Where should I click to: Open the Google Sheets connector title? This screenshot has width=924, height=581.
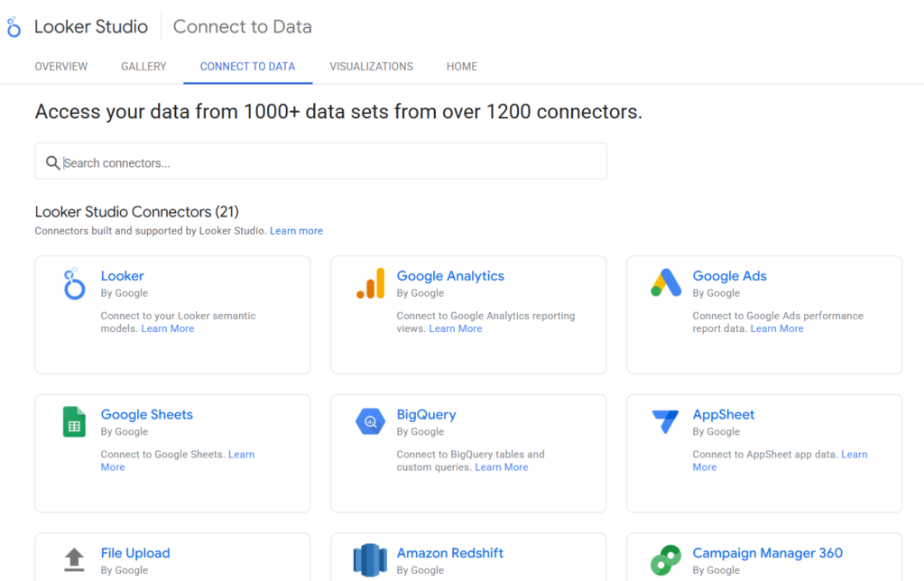(147, 414)
